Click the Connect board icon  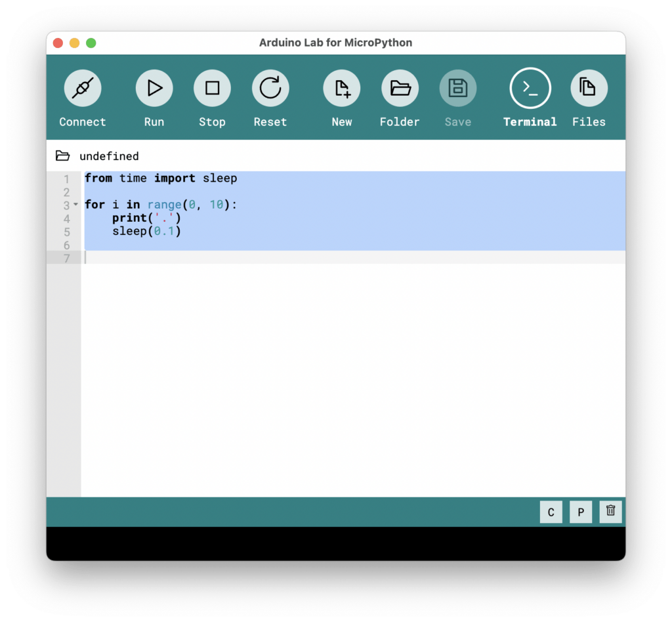[82, 88]
